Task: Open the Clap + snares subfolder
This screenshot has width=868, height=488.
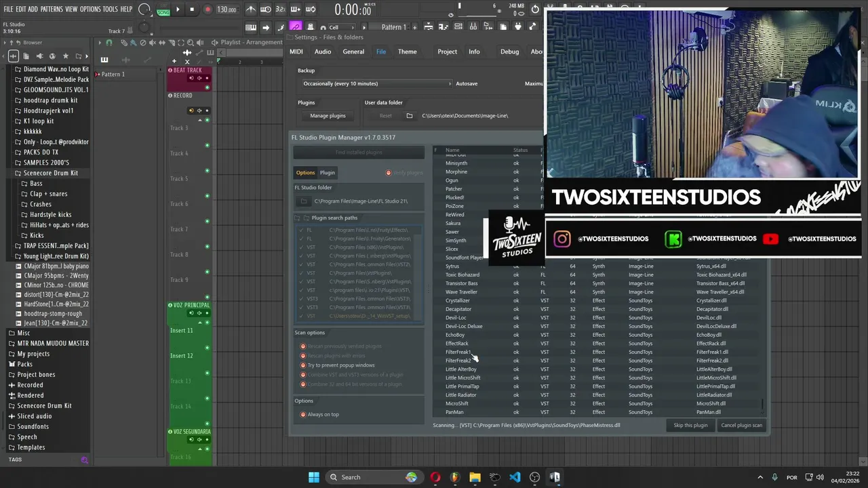Action: pos(48,194)
